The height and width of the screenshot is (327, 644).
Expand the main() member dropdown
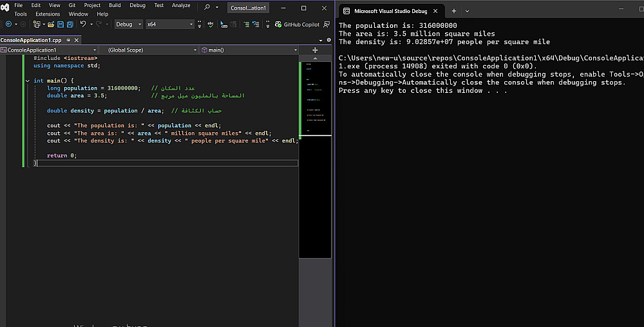click(x=294, y=50)
